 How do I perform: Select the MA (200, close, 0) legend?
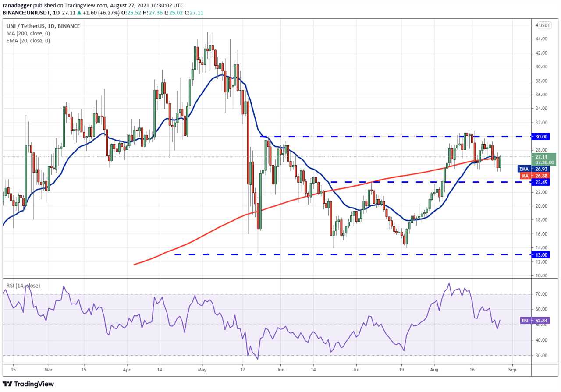click(29, 33)
